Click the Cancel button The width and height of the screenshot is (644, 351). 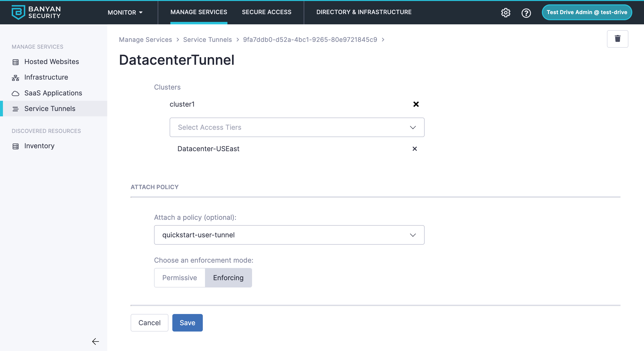149,323
